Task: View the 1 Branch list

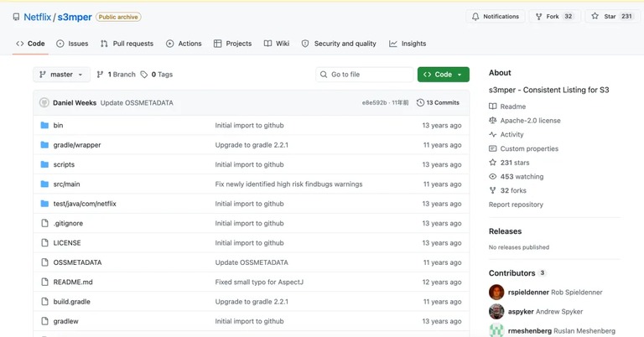Action: (116, 75)
